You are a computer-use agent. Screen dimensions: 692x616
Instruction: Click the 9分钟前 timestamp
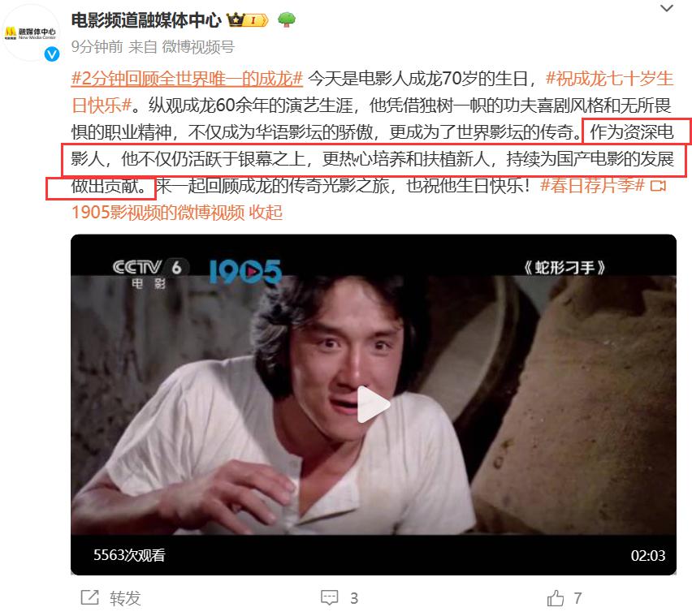97,47
